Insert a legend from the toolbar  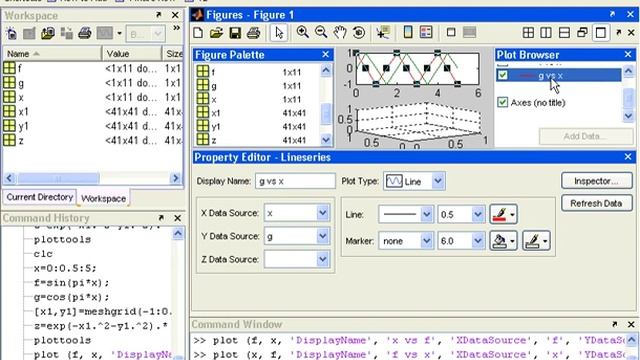[426, 32]
